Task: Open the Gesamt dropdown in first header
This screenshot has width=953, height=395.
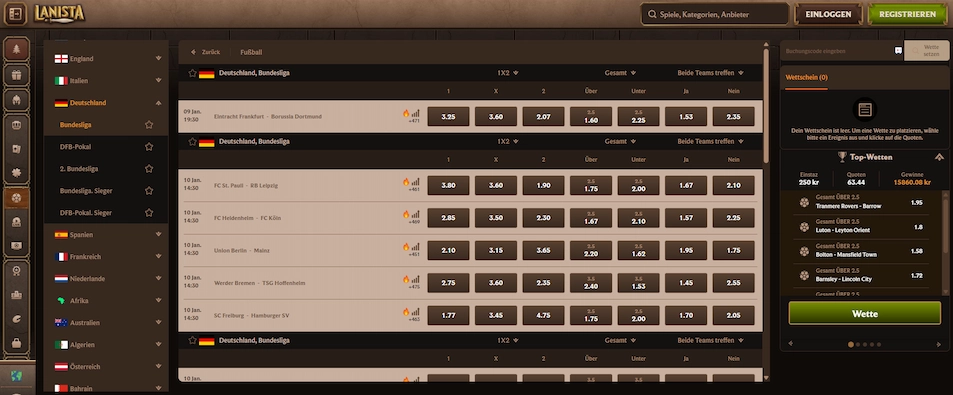Action: tap(620, 73)
